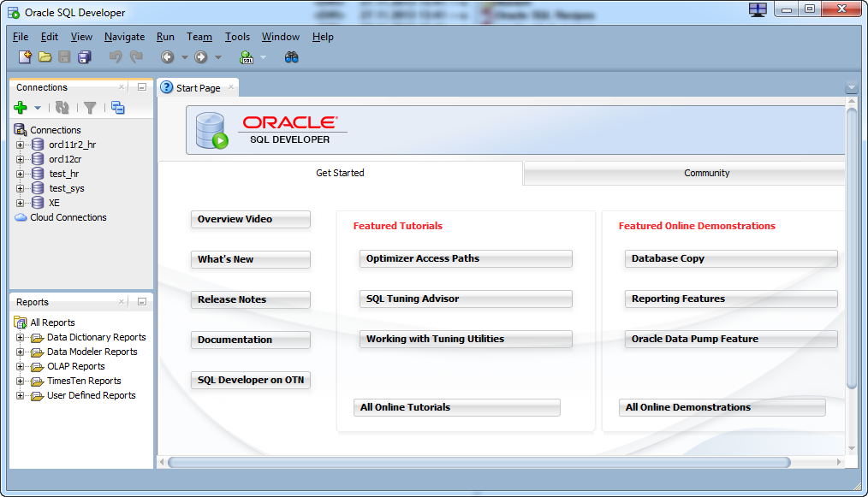868x497 pixels.
Task: Open the Tools menu
Action: tap(237, 37)
